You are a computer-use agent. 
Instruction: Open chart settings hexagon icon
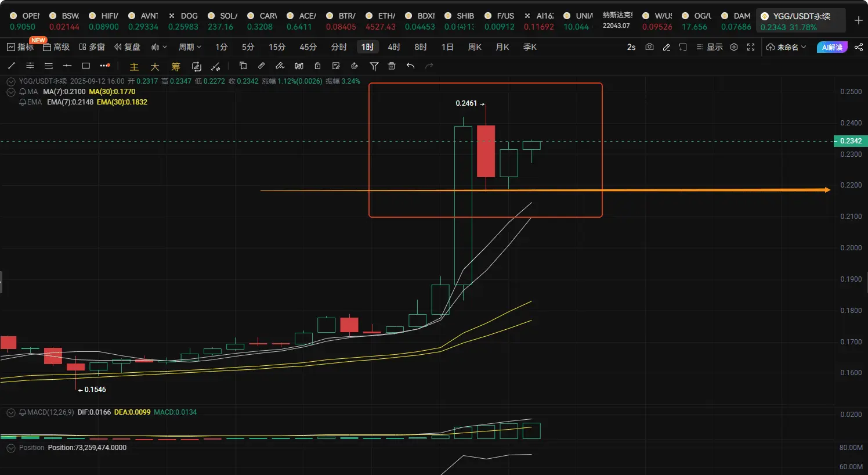tap(734, 47)
